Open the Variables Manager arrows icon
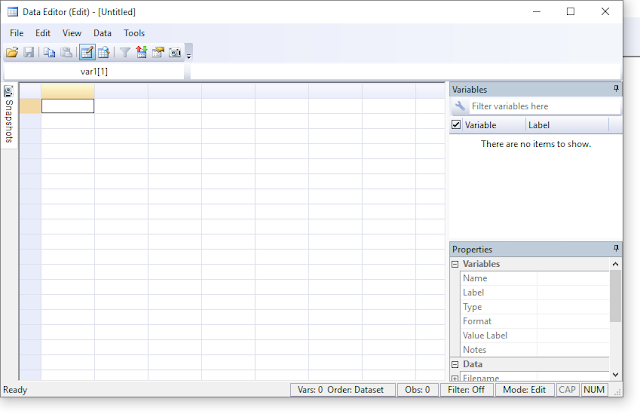The height and width of the screenshot is (420, 640). 142,52
